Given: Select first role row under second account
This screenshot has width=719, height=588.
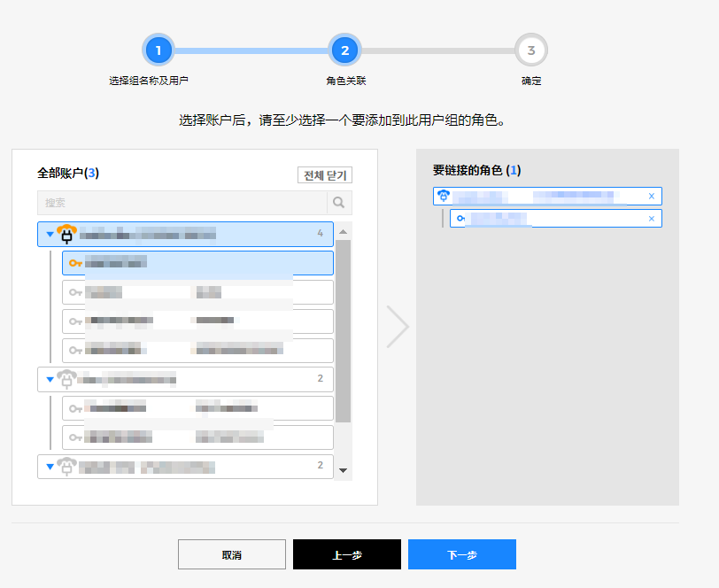Looking at the screenshot, I should [197, 408].
